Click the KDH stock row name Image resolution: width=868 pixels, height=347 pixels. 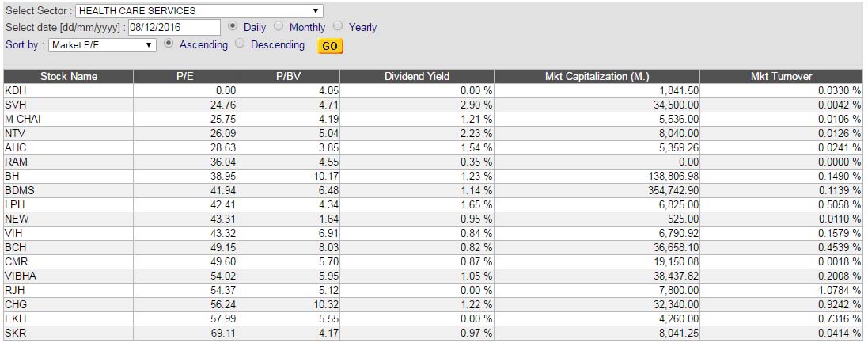pos(16,91)
